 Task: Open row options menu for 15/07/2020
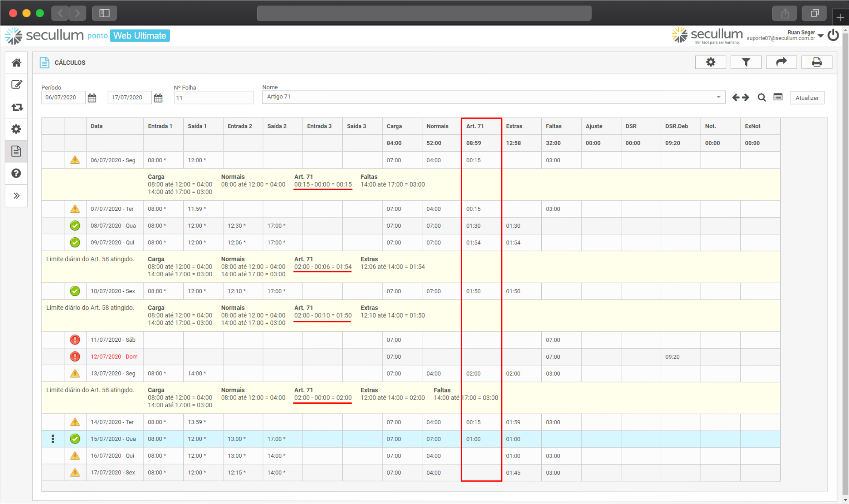[x=53, y=439]
